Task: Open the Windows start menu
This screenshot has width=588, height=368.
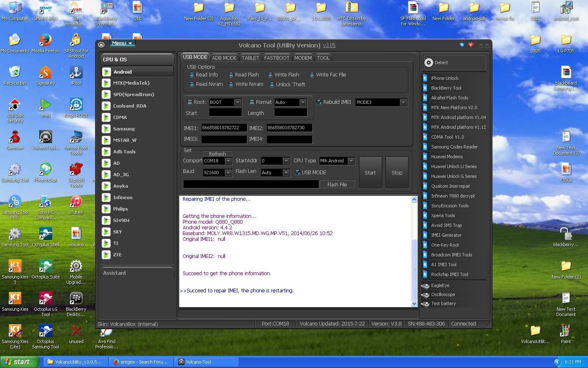Action: click(19, 362)
